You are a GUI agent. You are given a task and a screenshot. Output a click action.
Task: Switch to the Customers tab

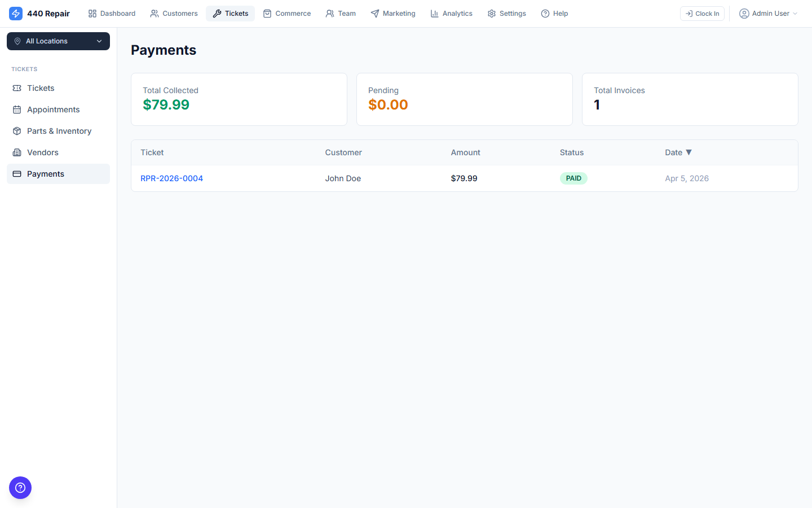click(174, 13)
